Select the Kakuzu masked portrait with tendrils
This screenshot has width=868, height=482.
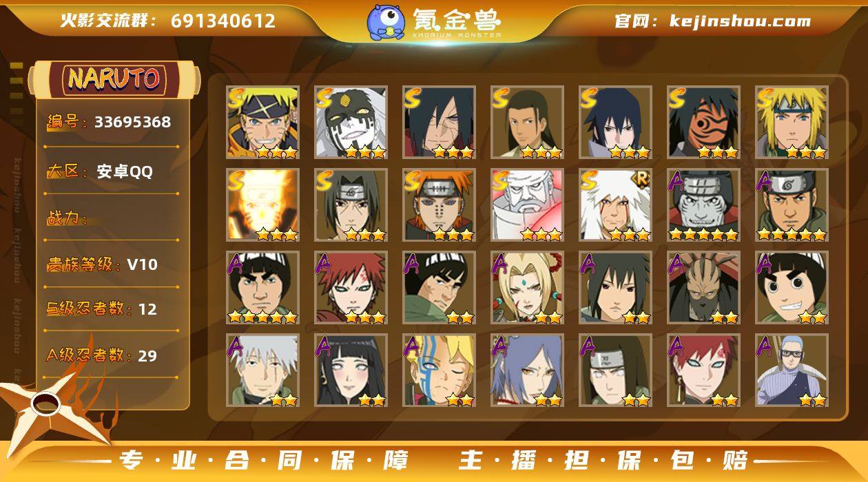[703, 288]
